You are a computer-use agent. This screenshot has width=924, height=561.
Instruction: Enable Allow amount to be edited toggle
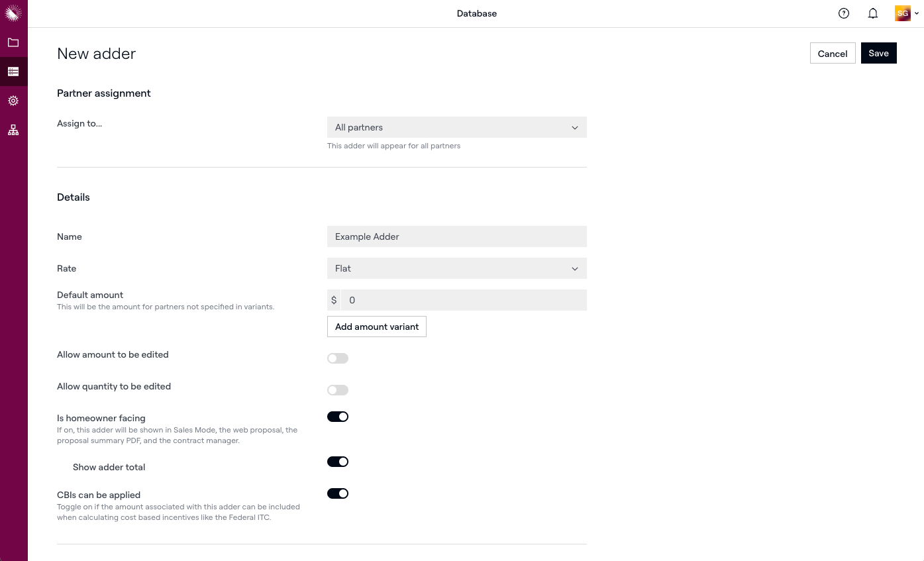[338, 358]
